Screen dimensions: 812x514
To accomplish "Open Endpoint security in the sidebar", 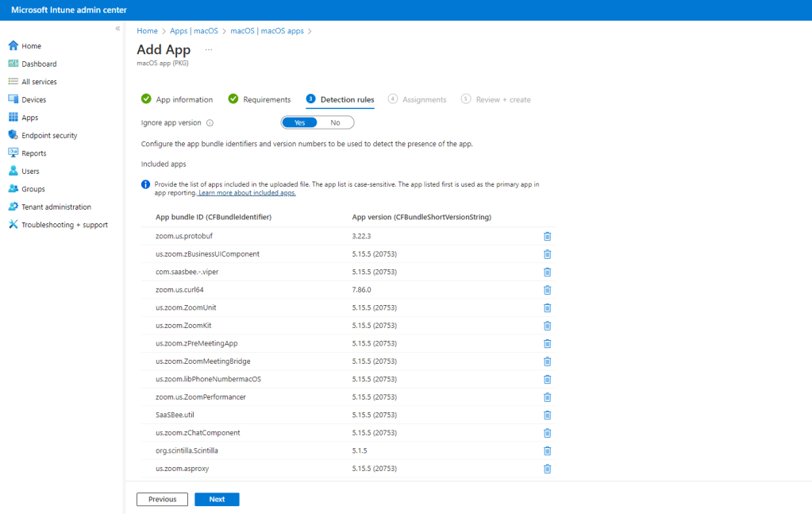I will coord(49,135).
